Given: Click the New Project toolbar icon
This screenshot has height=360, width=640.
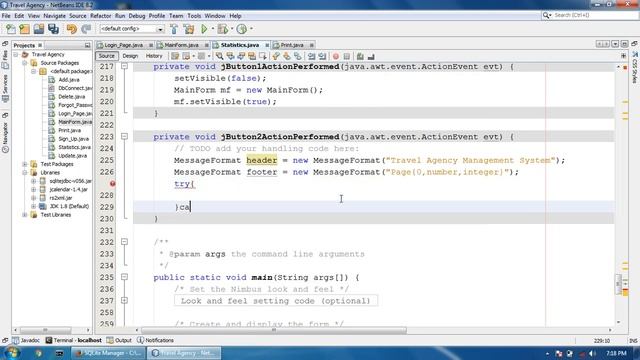Looking at the screenshot, I should (24, 29).
